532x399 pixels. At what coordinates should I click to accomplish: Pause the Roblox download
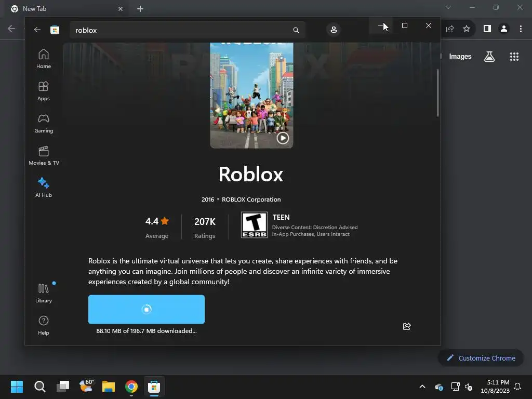(x=146, y=309)
